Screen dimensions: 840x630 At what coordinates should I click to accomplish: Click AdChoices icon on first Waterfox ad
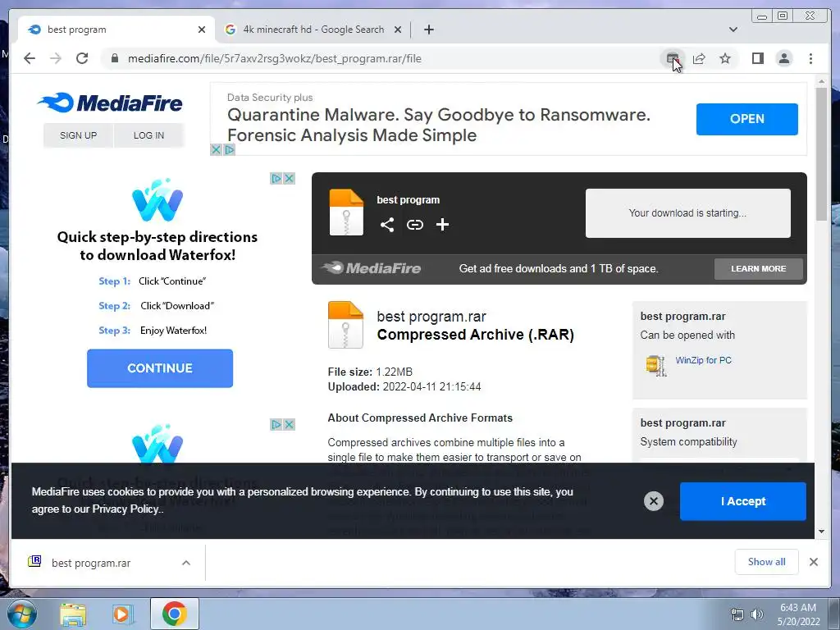(x=276, y=178)
